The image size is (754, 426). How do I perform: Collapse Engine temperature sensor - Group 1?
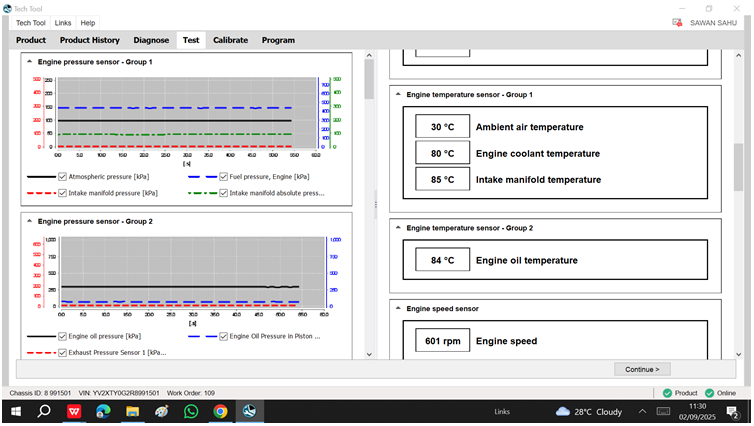click(398, 94)
